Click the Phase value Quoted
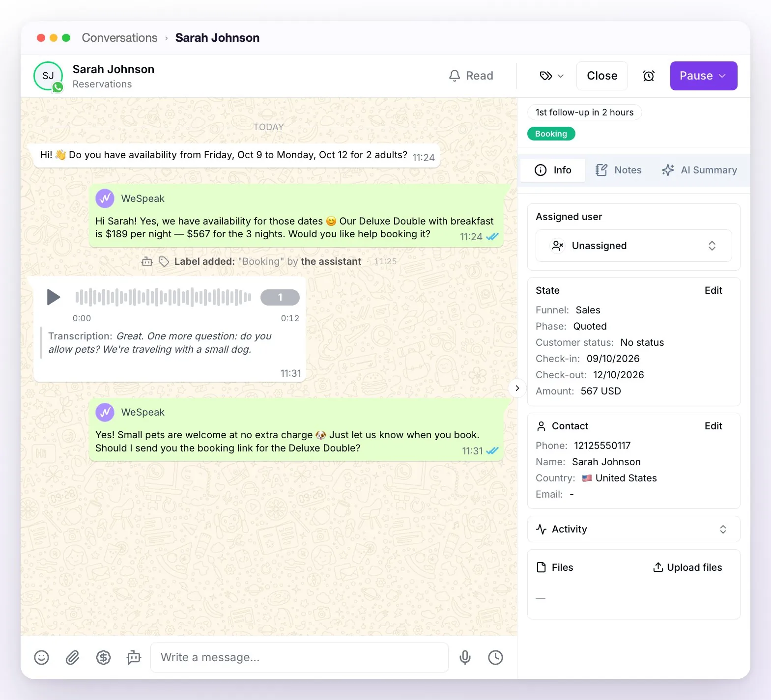This screenshot has width=771, height=700. [590, 326]
